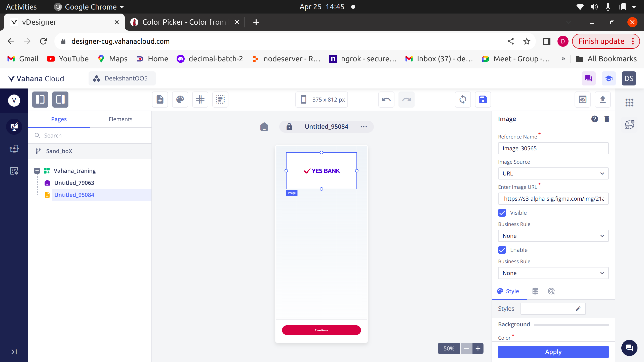Screen dimensions: 644x362
Task: Click the zoom in plus button
Action: click(478, 348)
